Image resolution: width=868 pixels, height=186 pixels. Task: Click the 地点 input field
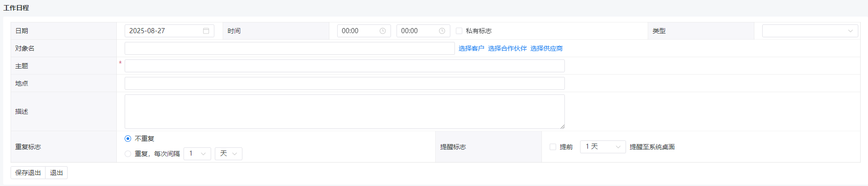pos(344,83)
